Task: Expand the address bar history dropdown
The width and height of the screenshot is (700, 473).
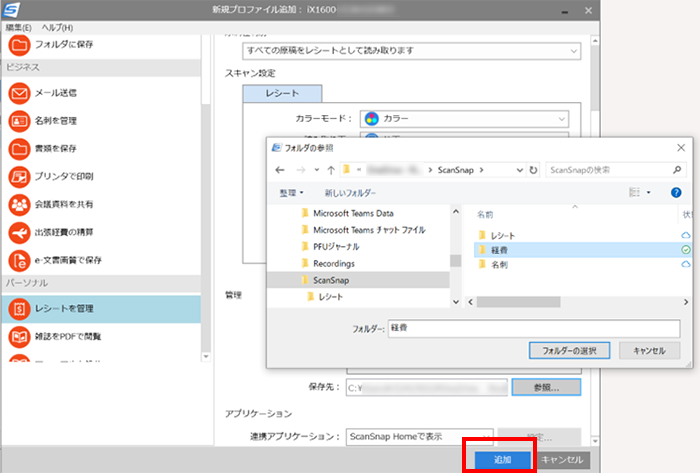Action: [520, 170]
